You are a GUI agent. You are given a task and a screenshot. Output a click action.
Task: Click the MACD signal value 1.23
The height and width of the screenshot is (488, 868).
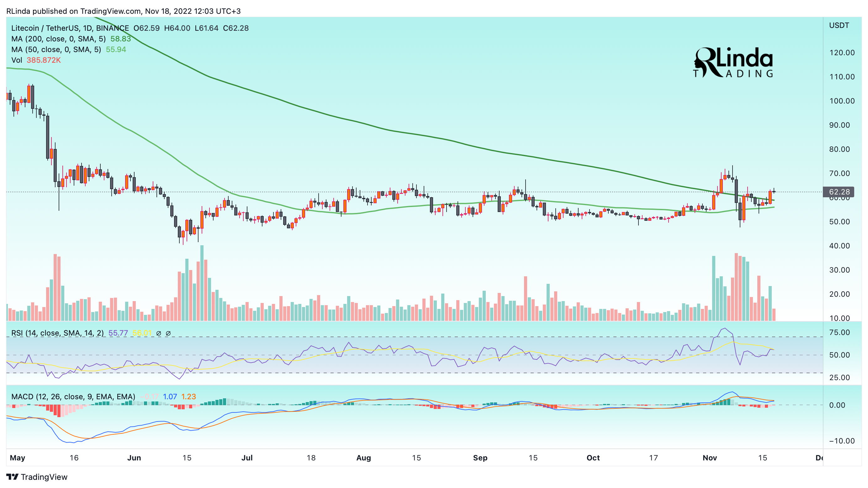pos(189,397)
